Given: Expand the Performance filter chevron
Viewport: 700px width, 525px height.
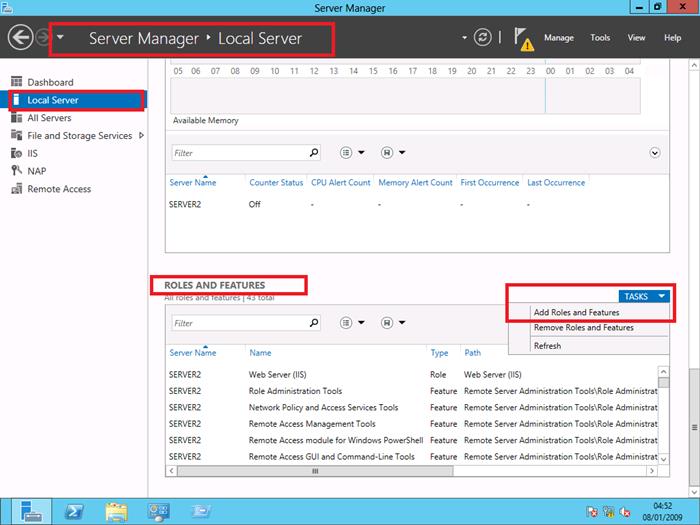Looking at the screenshot, I should pos(654,153).
